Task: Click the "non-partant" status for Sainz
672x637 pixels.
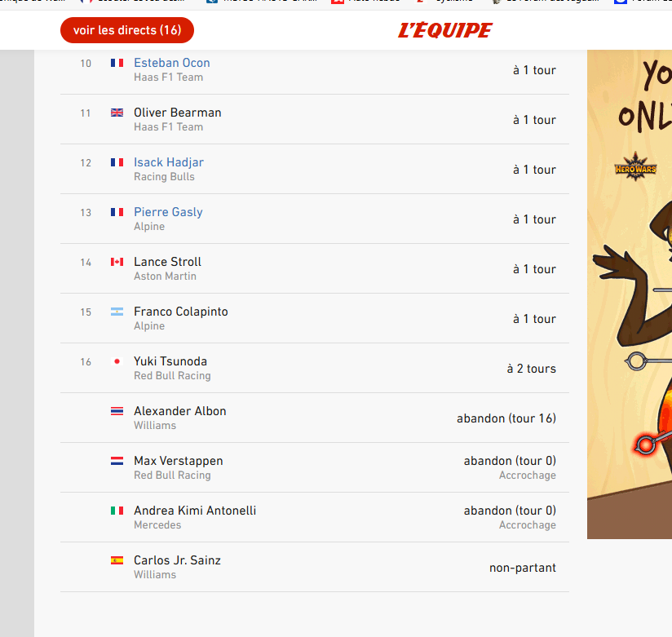Action: pos(523,568)
